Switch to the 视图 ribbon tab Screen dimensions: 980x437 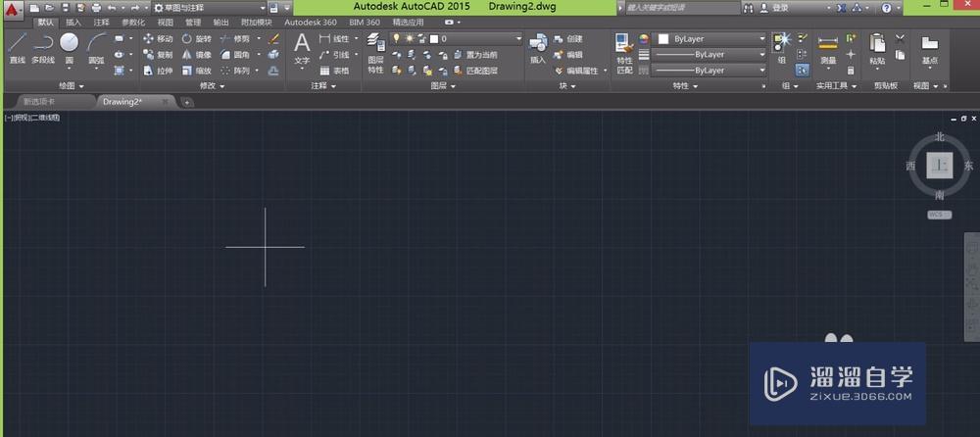pos(166,22)
